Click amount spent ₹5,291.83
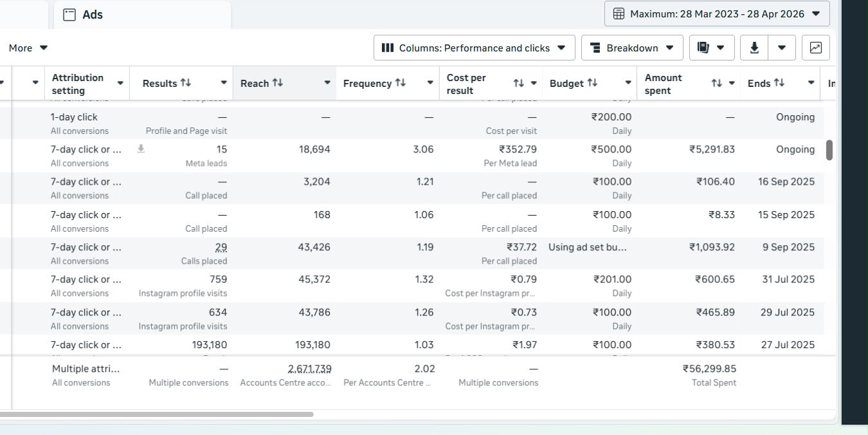Viewport: 868px width, 435px height. point(712,149)
